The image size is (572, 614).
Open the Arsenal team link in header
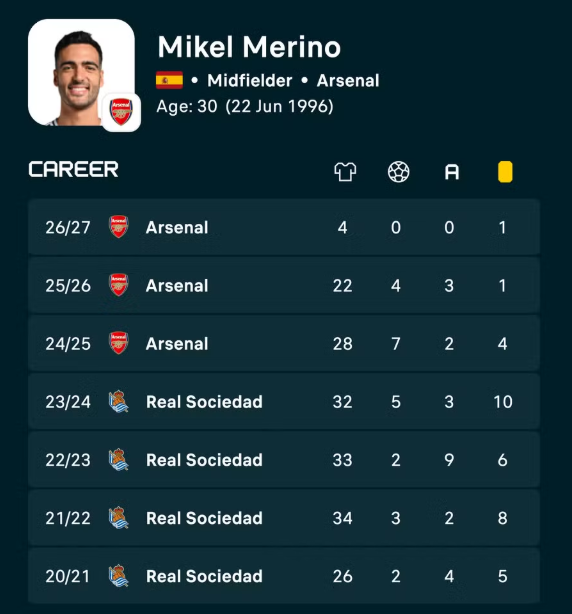pos(348,81)
